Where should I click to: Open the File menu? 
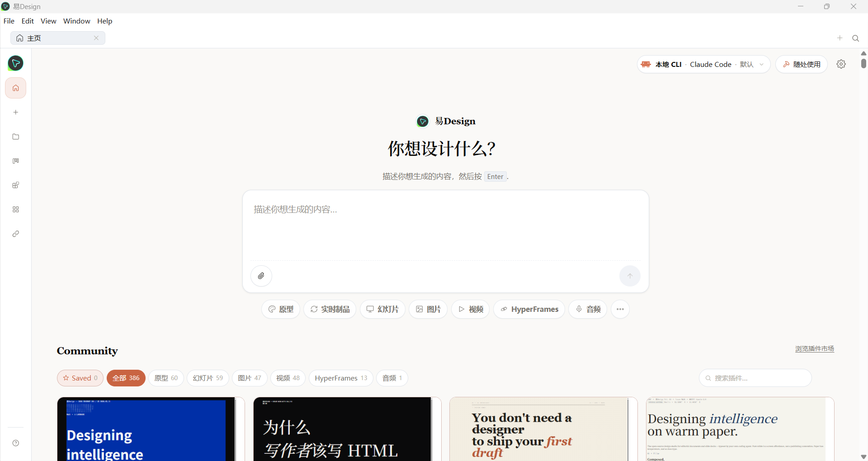pos(9,21)
